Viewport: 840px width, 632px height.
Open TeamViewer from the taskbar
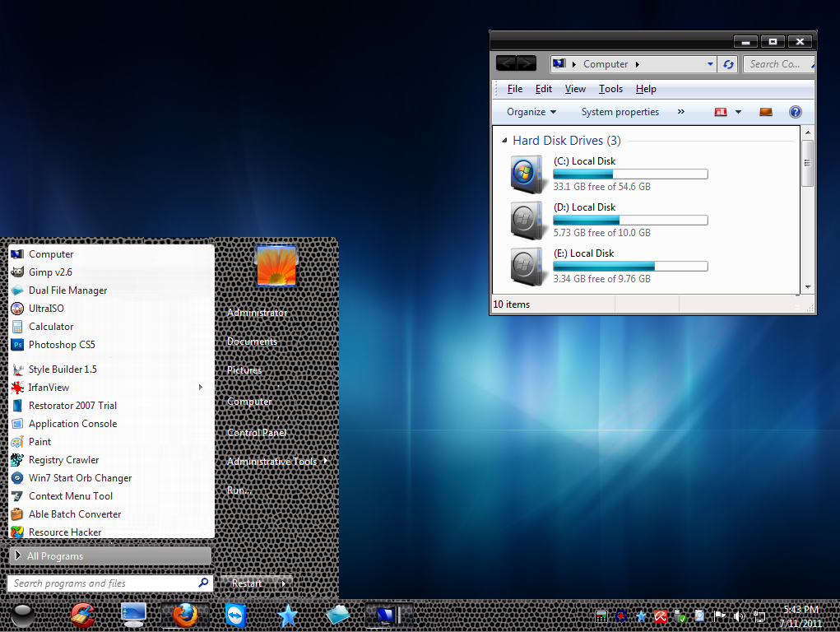point(235,615)
